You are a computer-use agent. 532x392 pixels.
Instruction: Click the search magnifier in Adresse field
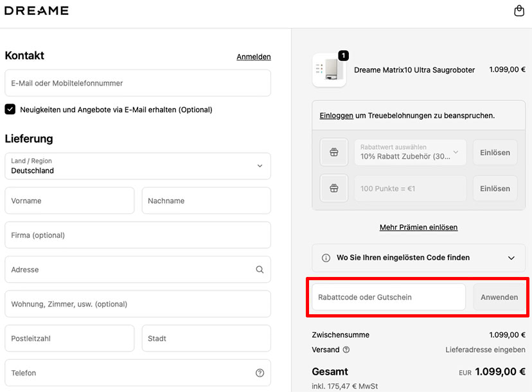[x=260, y=270]
